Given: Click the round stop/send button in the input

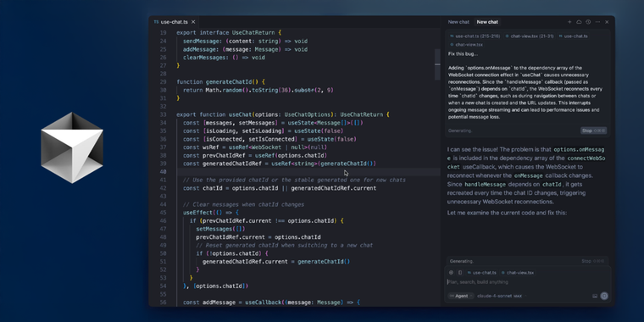Looking at the screenshot, I should (x=604, y=296).
